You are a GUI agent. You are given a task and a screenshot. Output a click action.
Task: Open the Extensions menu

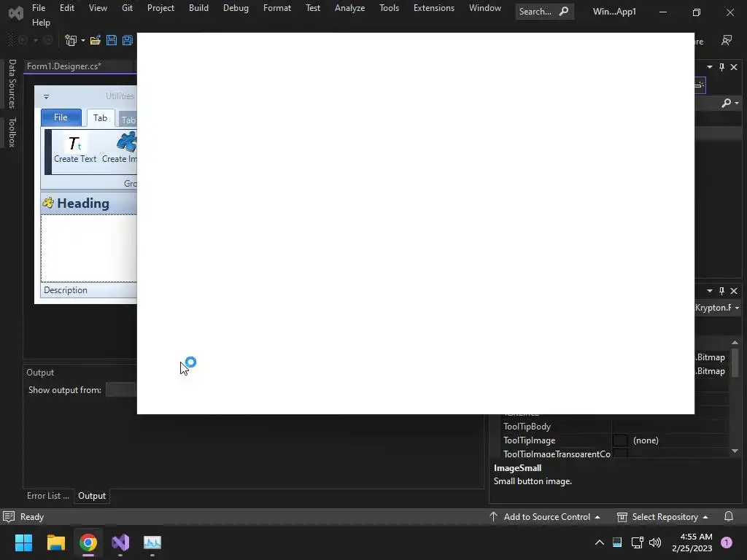tap(434, 8)
